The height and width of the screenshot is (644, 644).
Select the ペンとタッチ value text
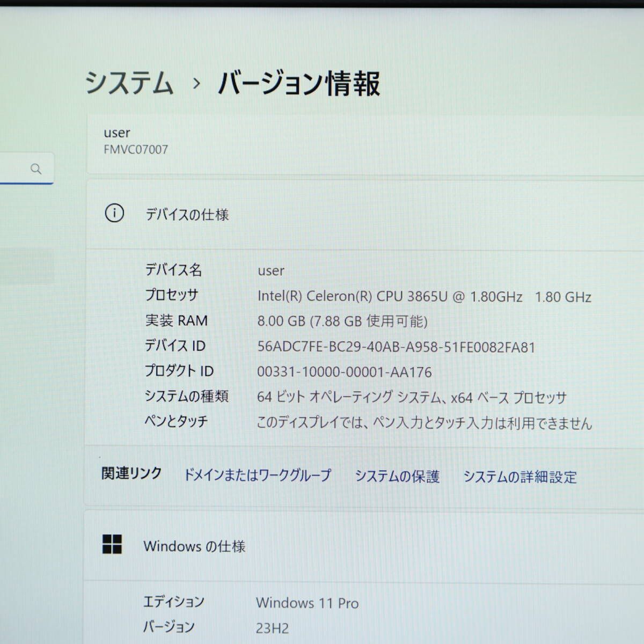(x=425, y=423)
